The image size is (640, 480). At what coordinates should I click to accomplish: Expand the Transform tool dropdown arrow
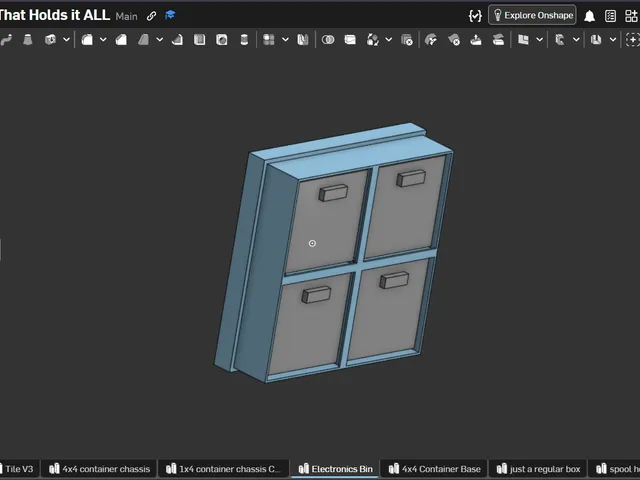pyautogui.click(x=389, y=40)
